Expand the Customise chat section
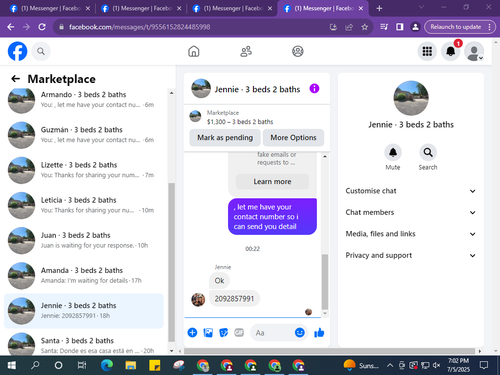 [x=411, y=191]
